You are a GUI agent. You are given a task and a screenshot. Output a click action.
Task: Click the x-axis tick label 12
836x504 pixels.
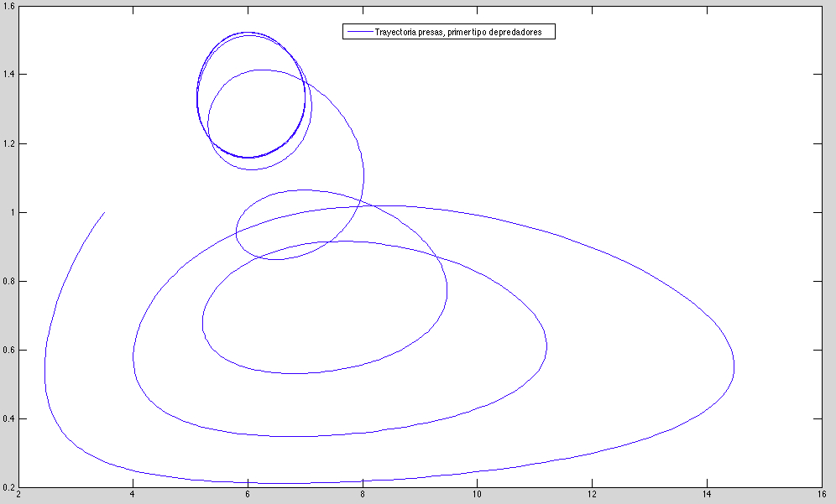point(592,495)
